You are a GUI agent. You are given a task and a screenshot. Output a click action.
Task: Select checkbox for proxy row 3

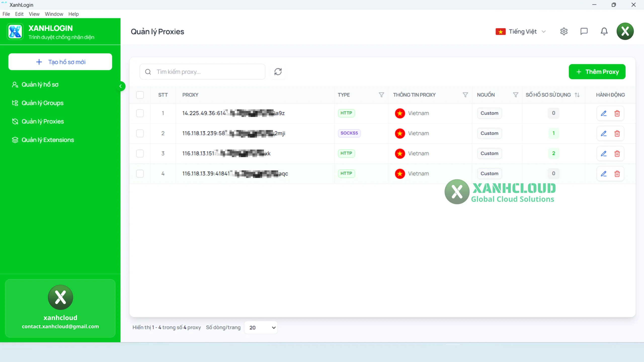point(140,153)
